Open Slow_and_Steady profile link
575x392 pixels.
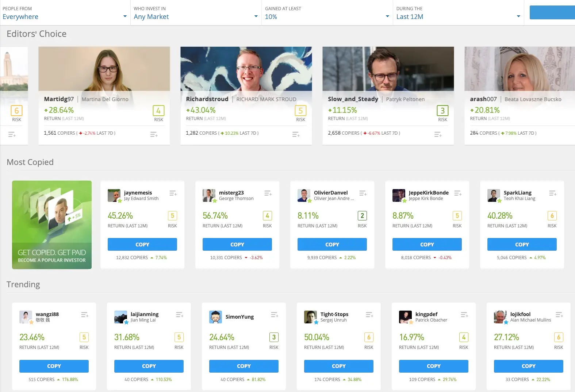pyautogui.click(x=353, y=99)
